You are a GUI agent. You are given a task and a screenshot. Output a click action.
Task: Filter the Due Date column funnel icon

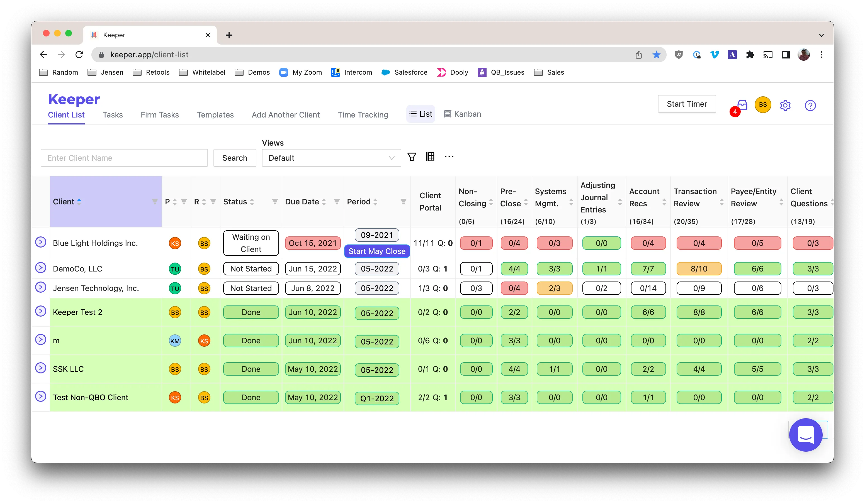click(337, 202)
